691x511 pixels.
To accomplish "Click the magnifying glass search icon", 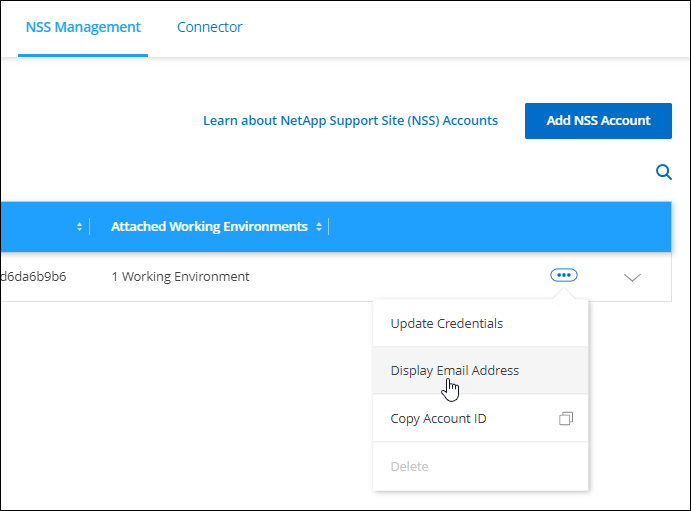I will pyautogui.click(x=664, y=172).
